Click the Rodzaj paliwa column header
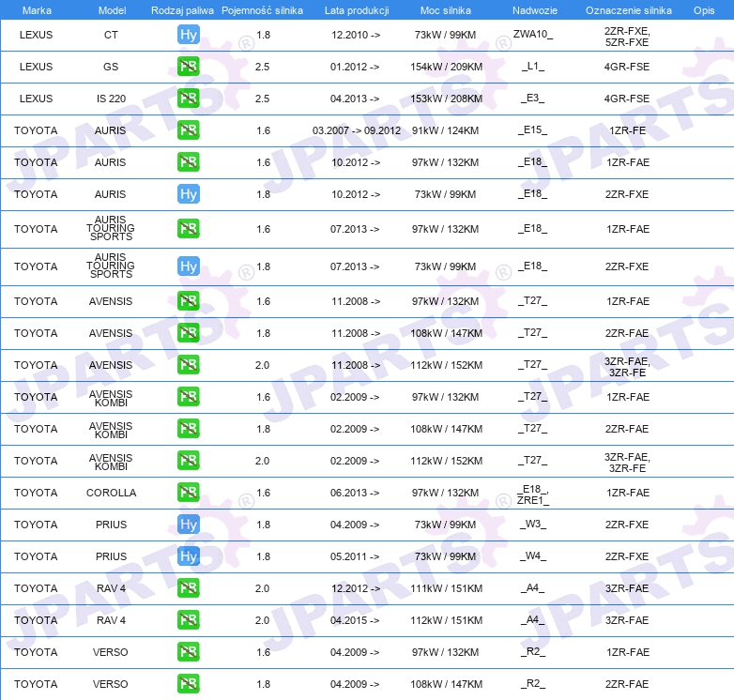The image size is (734, 700). click(182, 10)
